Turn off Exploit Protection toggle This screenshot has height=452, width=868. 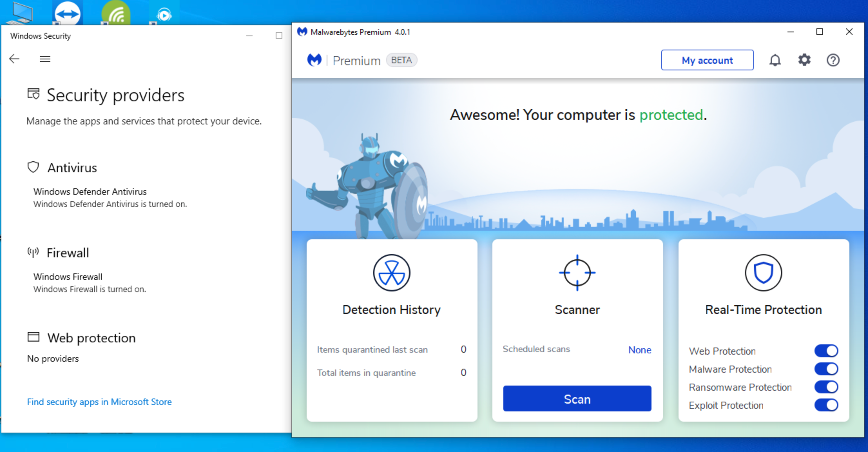pos(826,405)
